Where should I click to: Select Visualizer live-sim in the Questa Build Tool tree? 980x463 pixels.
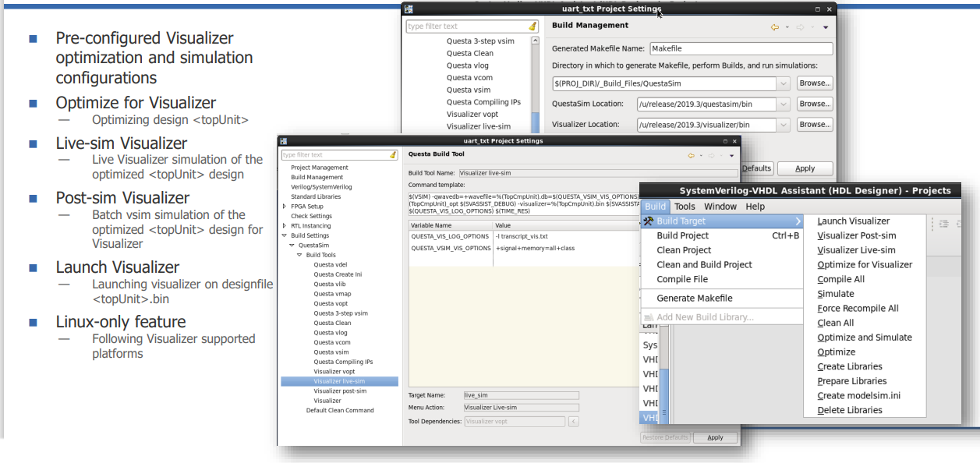pyautogui.click(x=339, y=381)
